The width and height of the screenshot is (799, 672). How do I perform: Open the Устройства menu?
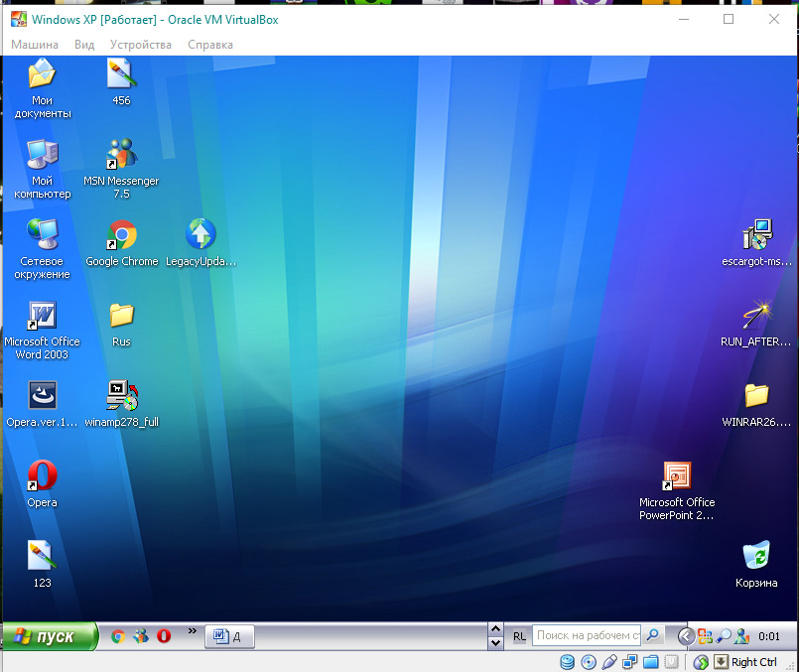pyautogui.click(x=141, y=45)
